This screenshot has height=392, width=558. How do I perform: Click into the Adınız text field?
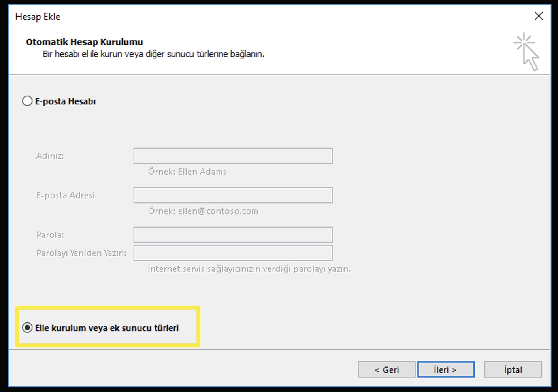(x=233, y=156)
